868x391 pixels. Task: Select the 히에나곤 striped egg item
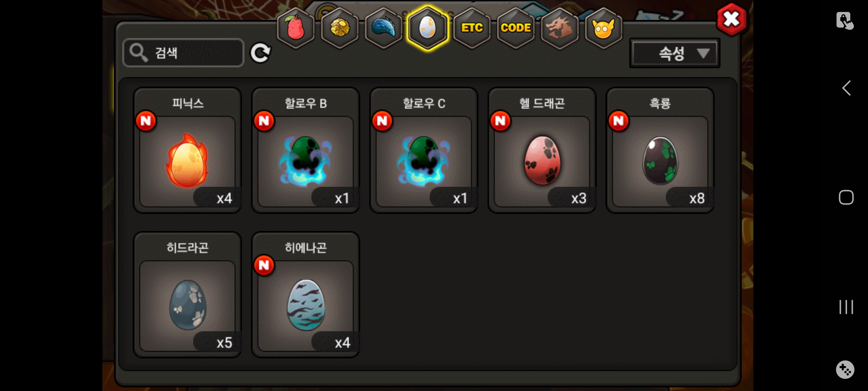coord(306,295)
